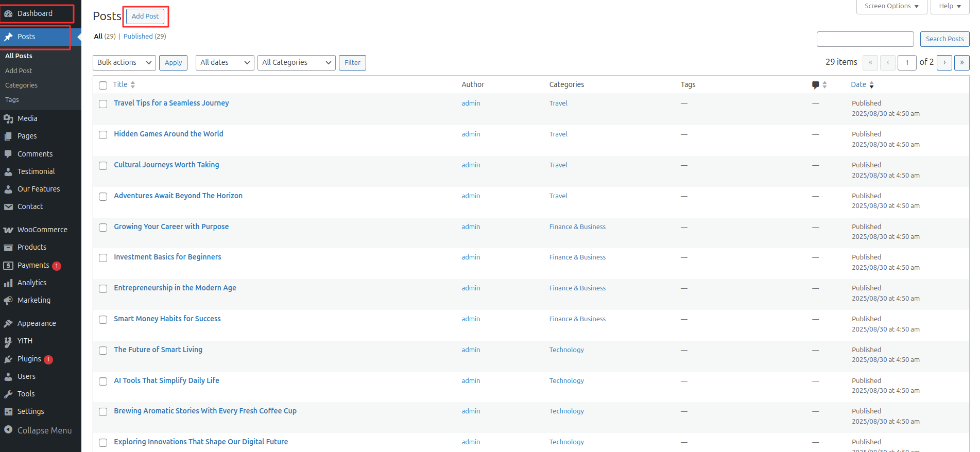Viewport: 980px width, 452px height.
Task: Open Analytics using the bar chart icon
Action: pyautogui.click(x=8, y=283)
